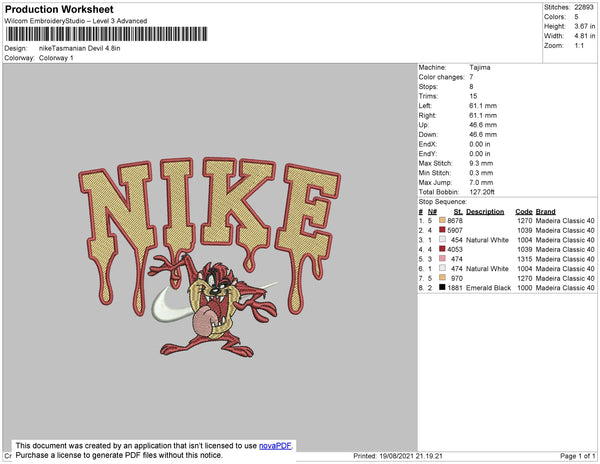The width and height of the screenshot is (600, 464).
Task: Open the novaPDF link in the notice
Action: 275,446
